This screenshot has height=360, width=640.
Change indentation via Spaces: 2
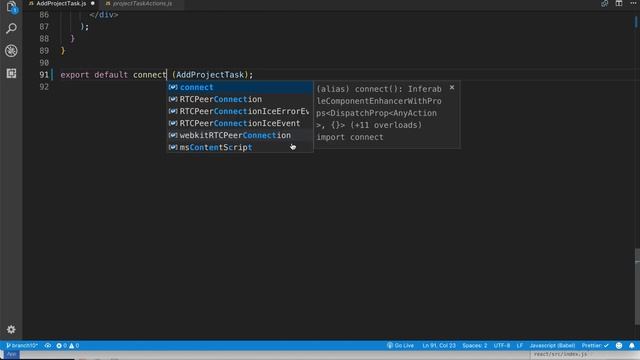click(x=475, y=345)
